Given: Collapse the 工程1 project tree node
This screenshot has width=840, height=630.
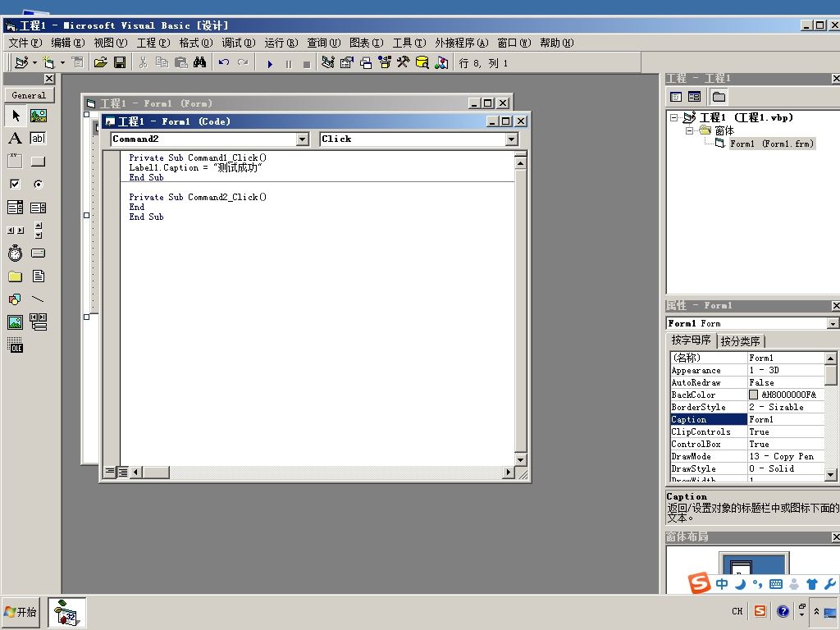Looking at the screenshot, I should [674, 118].
